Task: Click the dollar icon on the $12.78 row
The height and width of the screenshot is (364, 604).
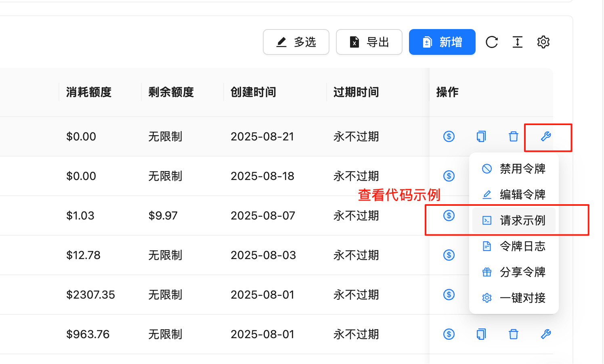Action: coord(449,255)
